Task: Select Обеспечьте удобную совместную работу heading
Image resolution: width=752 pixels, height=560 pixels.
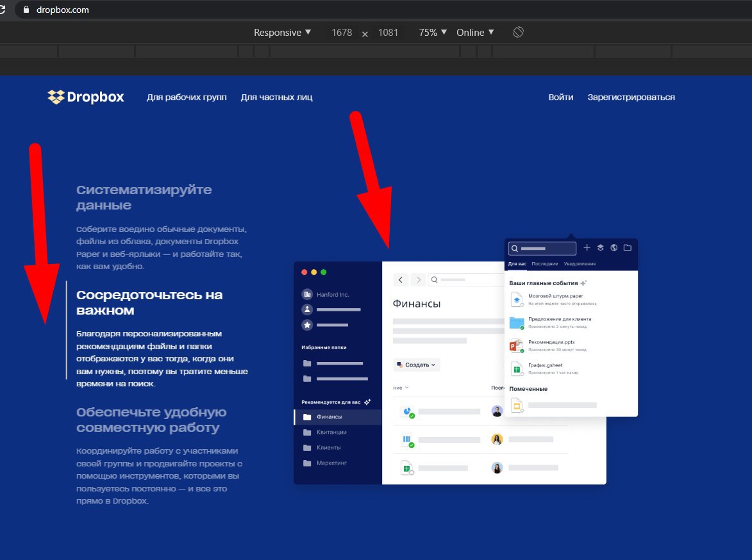Action: [151, 420]
